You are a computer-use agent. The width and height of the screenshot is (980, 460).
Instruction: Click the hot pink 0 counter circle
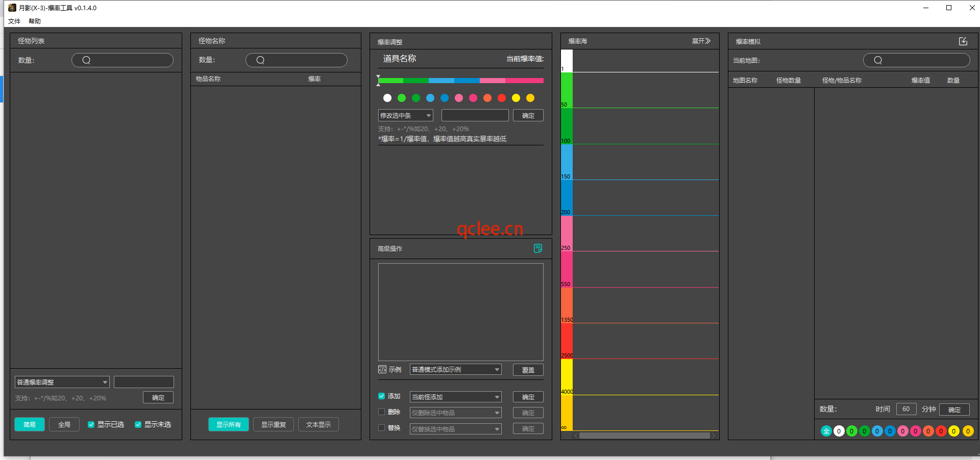(915, 431)
